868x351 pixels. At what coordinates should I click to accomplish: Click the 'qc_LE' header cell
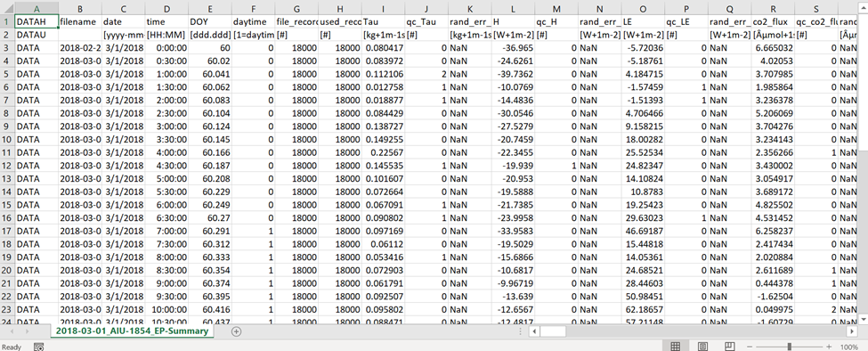click(686, 22)
